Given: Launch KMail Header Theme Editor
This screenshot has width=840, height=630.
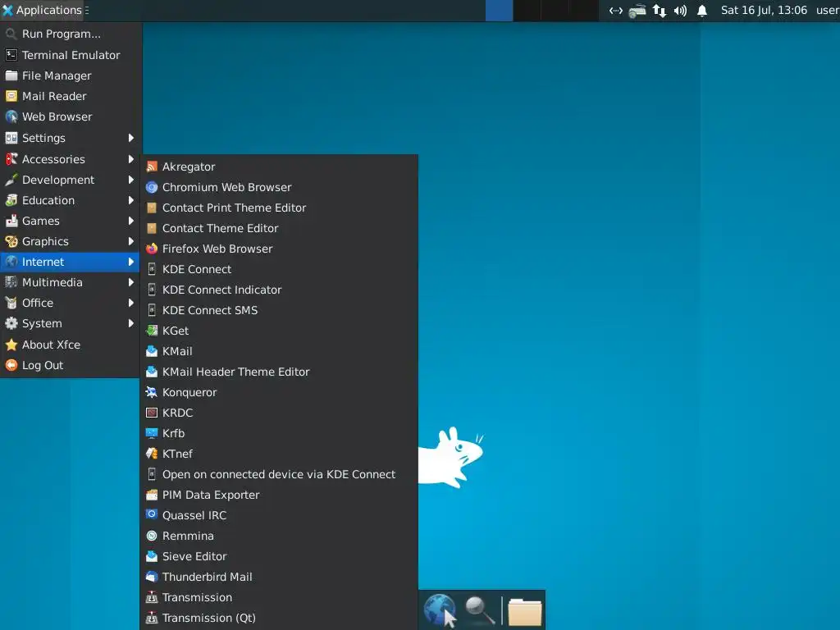Looking at the screenshot, I should click(279, 372).
